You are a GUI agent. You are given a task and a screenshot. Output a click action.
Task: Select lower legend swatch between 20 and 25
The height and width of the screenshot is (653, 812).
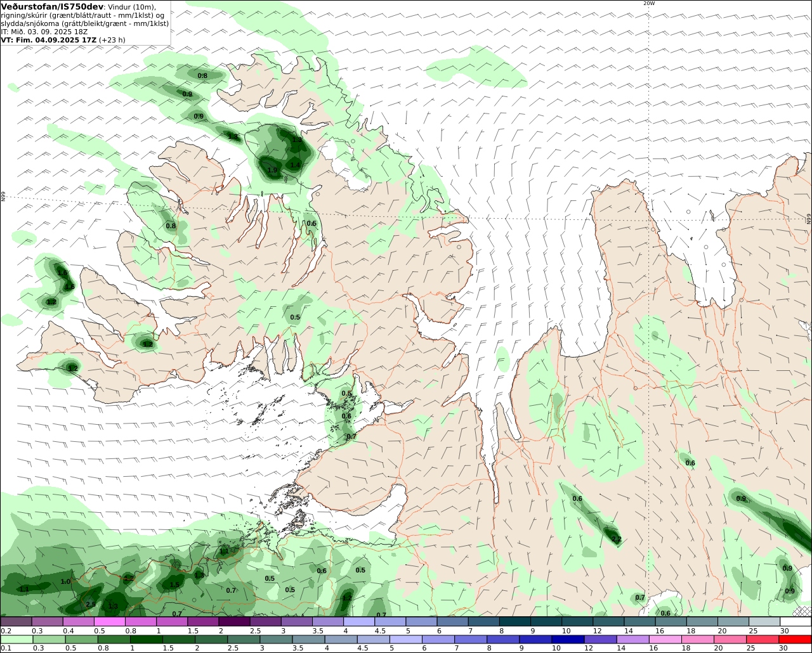click(x=731, y=640)
